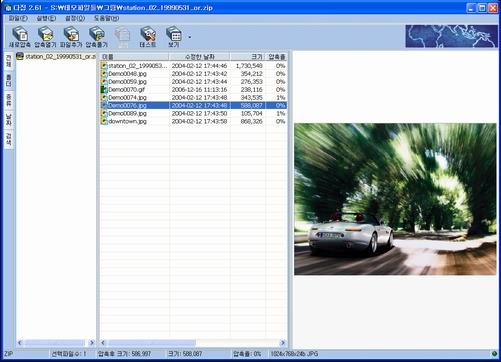Click the date 2006-12-16 11:13:16 cell

[x=199, y=90]
